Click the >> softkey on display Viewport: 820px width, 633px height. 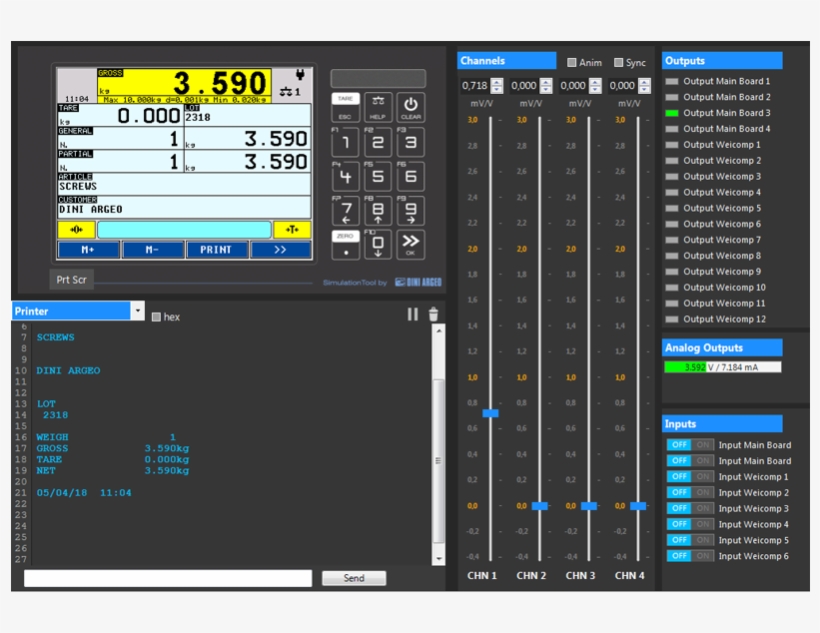281,250
